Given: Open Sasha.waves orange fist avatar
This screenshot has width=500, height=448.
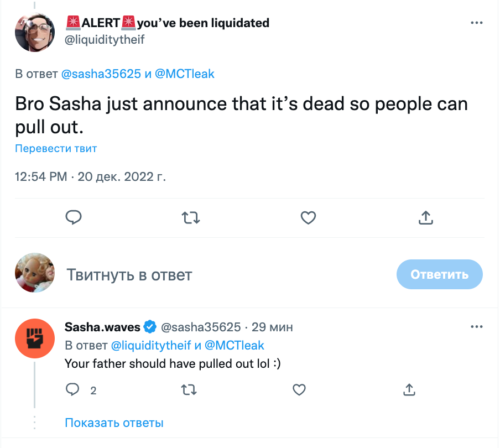Looking at the screenshot, I should 34,338.
